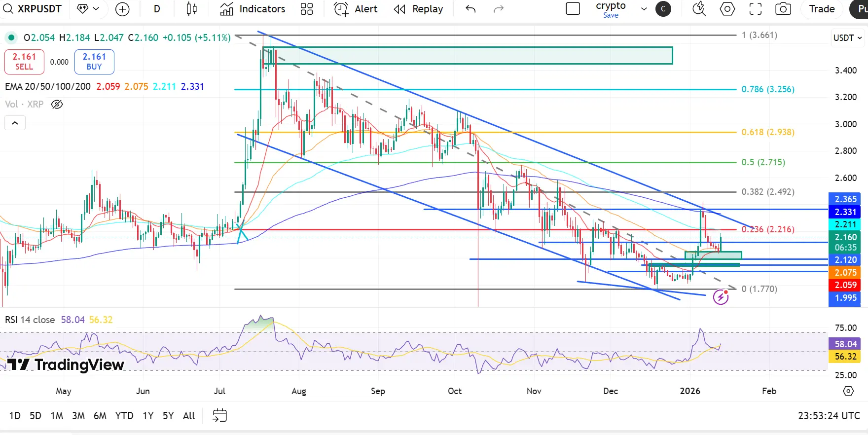Switch to the 1D date range

15,416
